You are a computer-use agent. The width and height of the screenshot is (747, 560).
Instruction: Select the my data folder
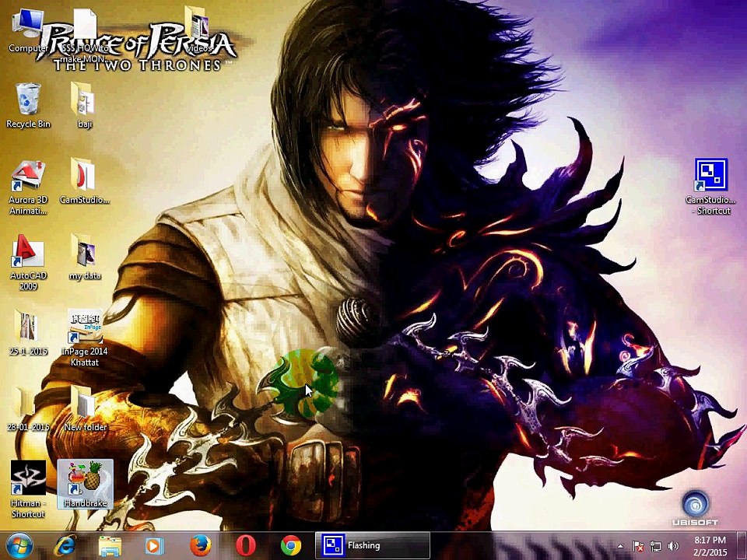85,257
